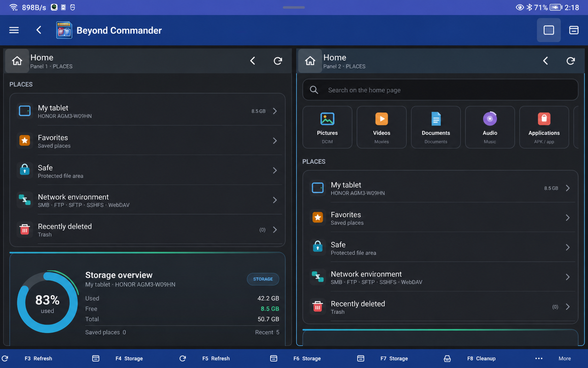Select Favorites Saved places in Panel 1

(147, 141)
